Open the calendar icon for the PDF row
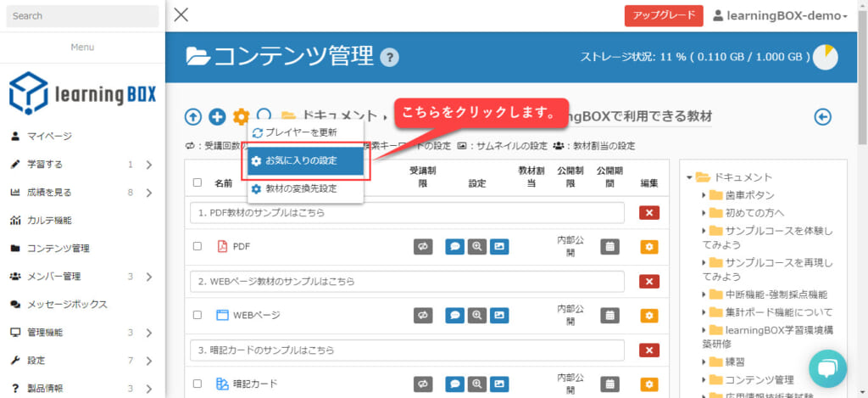 tap(610, 247)
